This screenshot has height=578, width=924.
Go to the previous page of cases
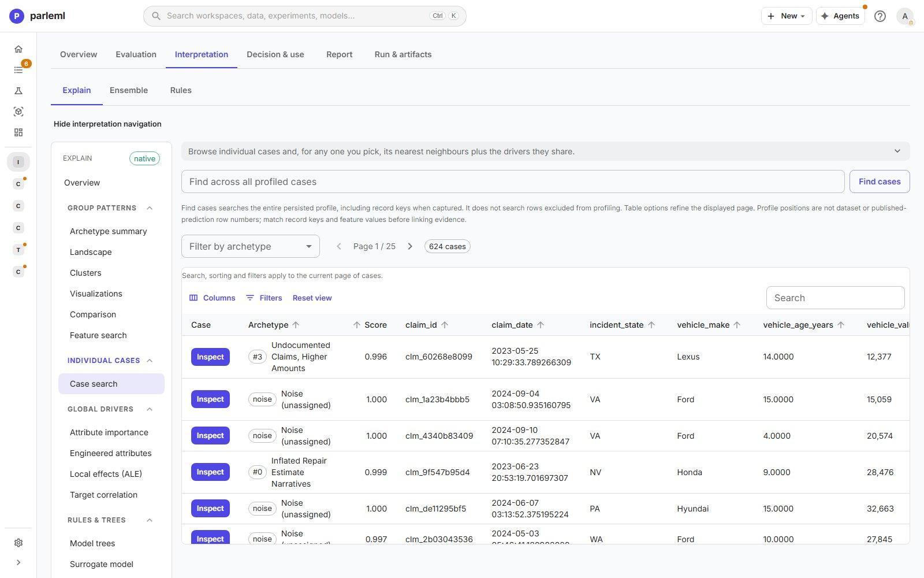point(339,246)
